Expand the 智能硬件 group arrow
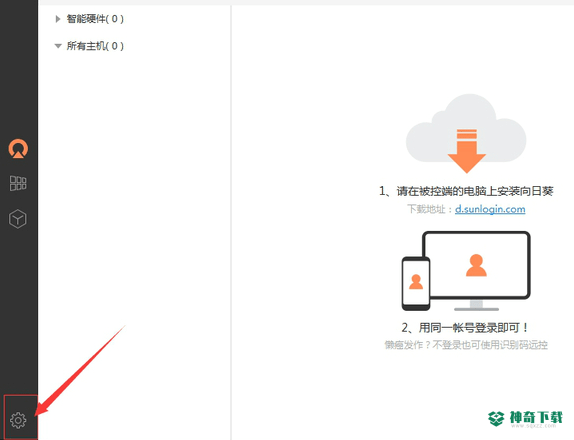 57,19
